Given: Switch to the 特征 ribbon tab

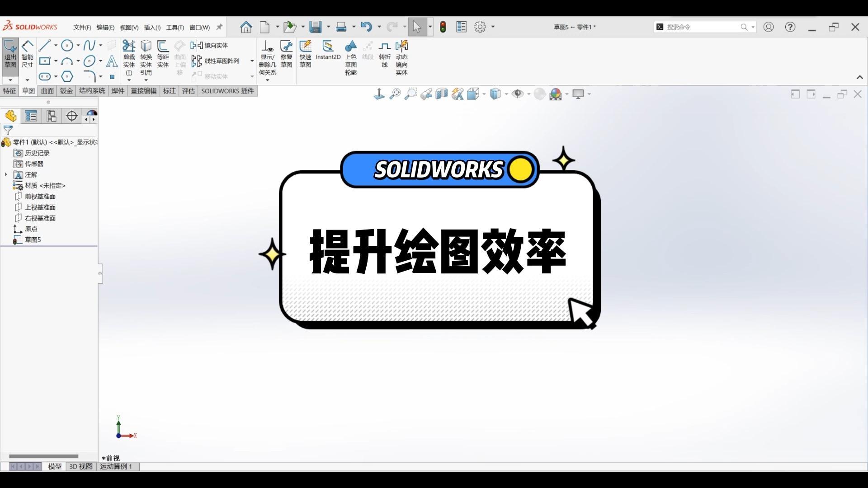Looking at the screenshot, I should 9,91.
